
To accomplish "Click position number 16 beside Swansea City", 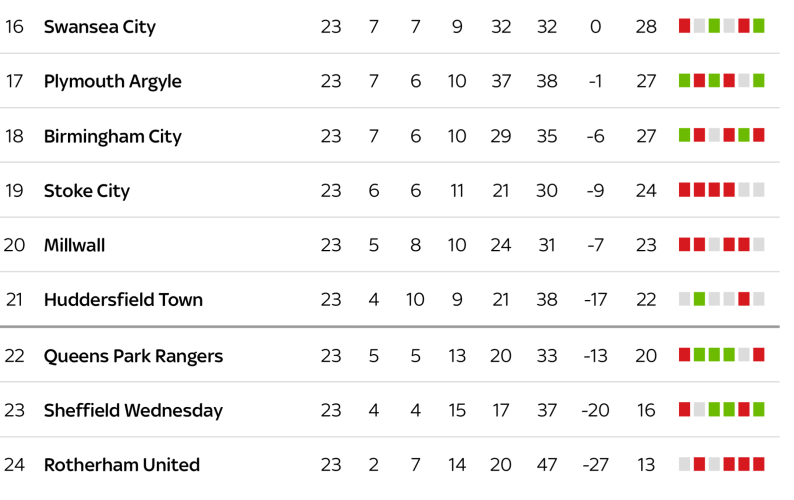I will click(14, 27).
